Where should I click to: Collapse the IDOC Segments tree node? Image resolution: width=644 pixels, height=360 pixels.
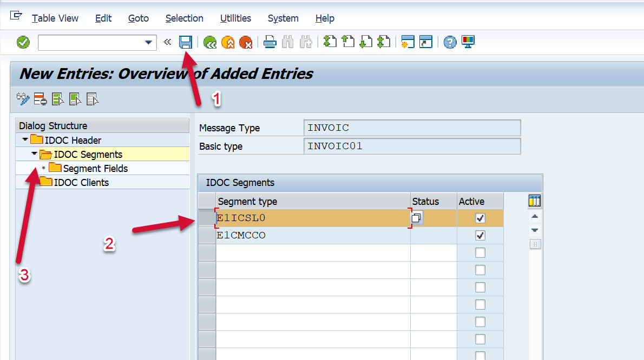click(34, 154)
